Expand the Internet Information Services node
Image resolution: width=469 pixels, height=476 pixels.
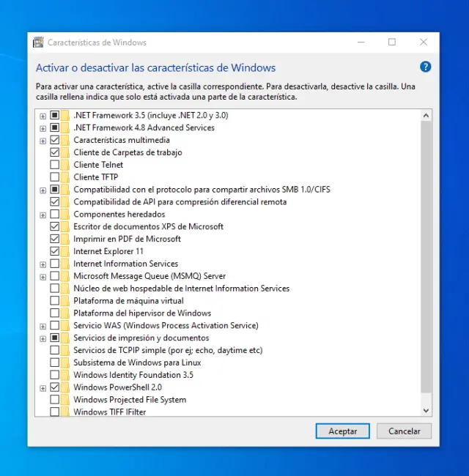43,264
